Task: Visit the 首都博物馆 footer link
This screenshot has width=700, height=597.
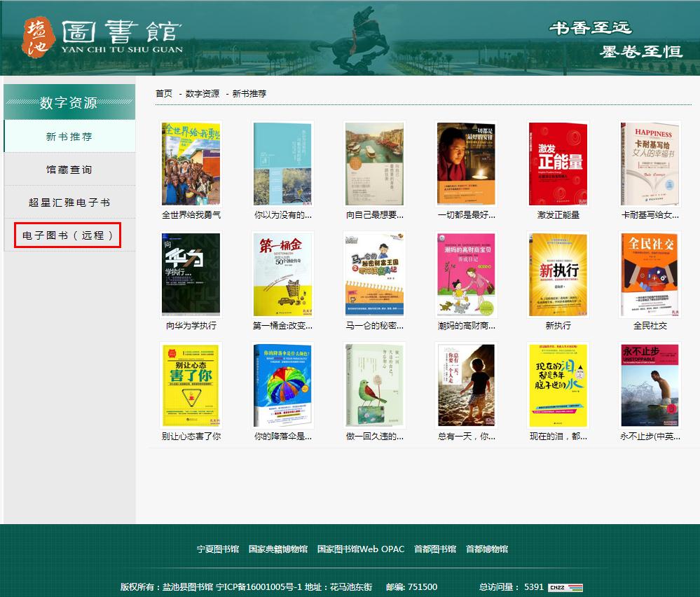Action: point(487,549)
